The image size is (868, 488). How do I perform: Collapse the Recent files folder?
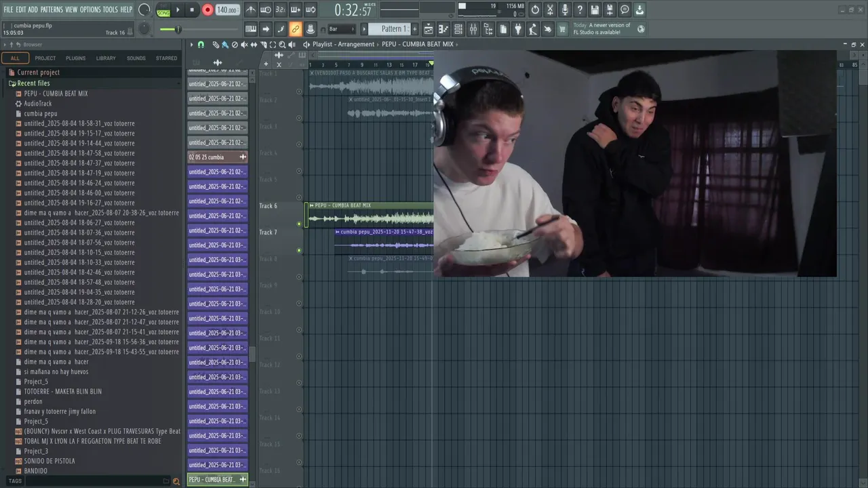point(33,83)
